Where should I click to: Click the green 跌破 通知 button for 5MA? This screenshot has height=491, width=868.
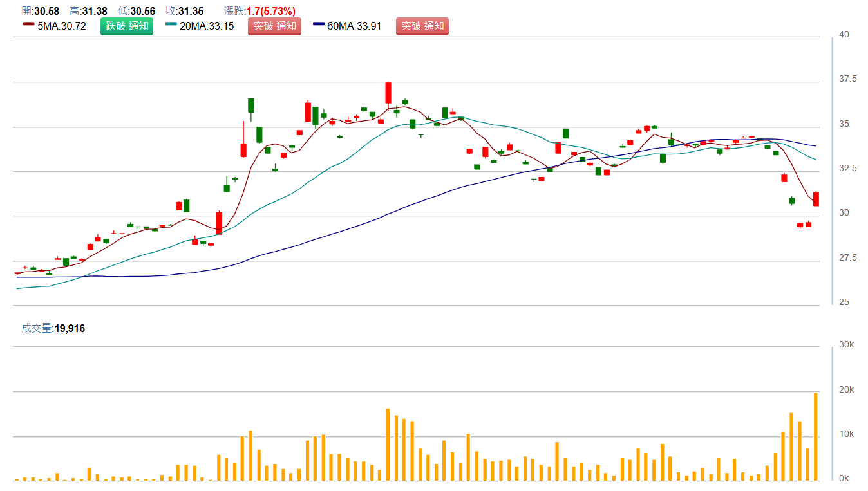126,26
